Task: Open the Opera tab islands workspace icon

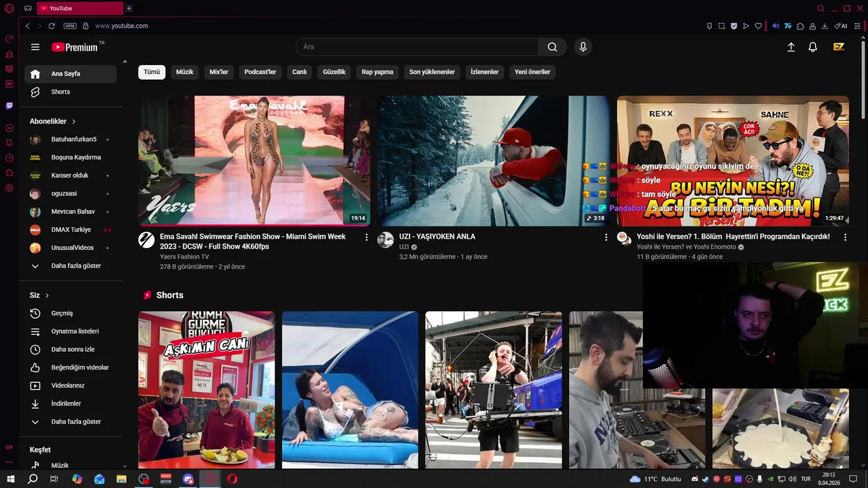Action: [28, 8]
